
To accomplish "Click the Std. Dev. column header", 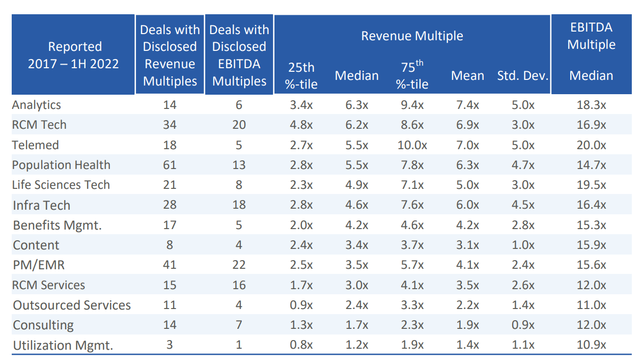I will [x=523, y=76].
